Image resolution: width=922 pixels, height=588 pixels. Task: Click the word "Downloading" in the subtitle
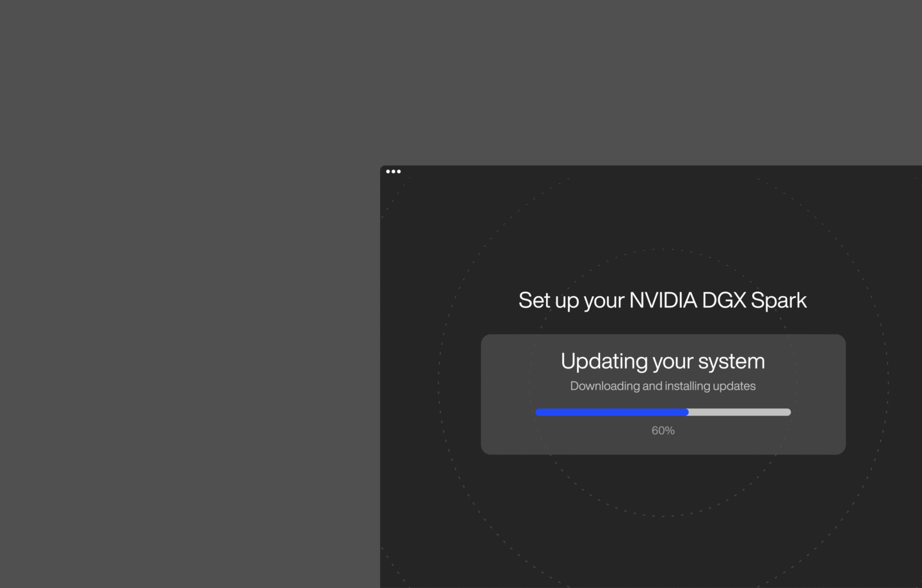click(x=604, y=386)
